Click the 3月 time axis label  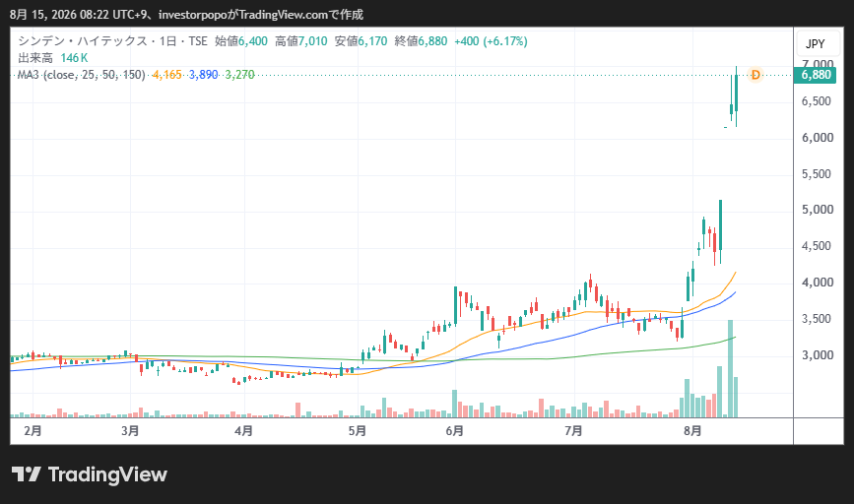pyautogui.click(x=130, y=431)
